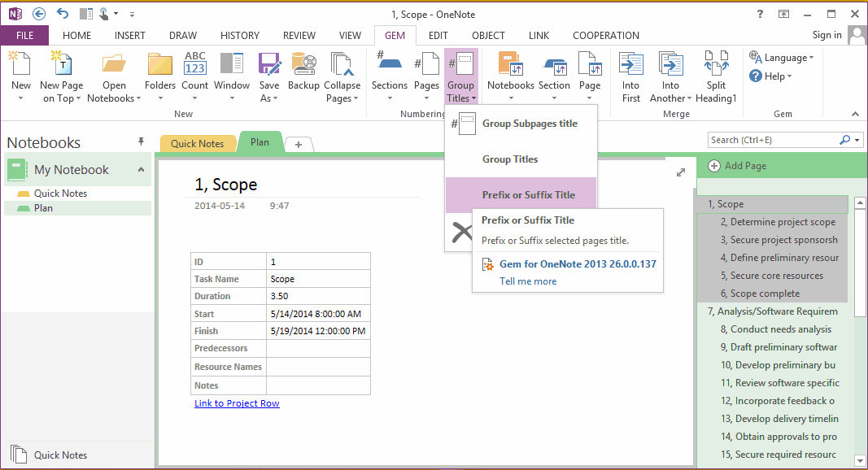Open page 15, Secure required resourc
This screenshot has width=868, height=470.
tap(772, 455)
